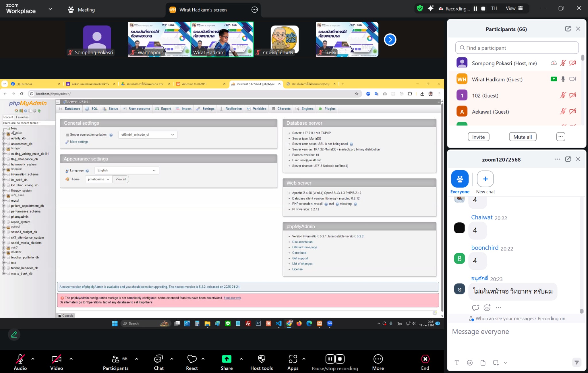Click the Find a participant field
This screenshot has width=588, height=373.
click(x=517, y=48)
